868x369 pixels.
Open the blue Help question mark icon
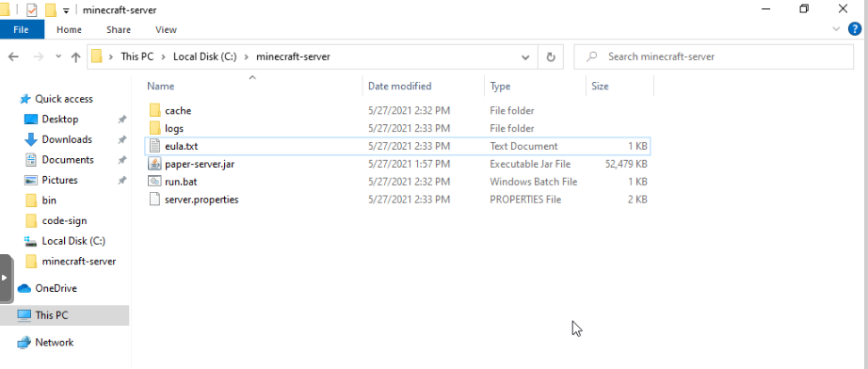pyautogui.click(x=855, y=29)
